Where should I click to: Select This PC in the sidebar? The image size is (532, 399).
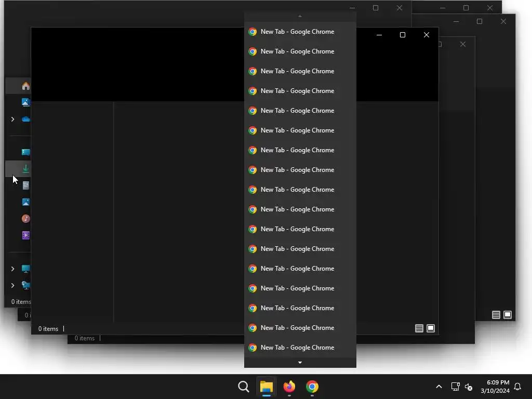click(26, 269)
